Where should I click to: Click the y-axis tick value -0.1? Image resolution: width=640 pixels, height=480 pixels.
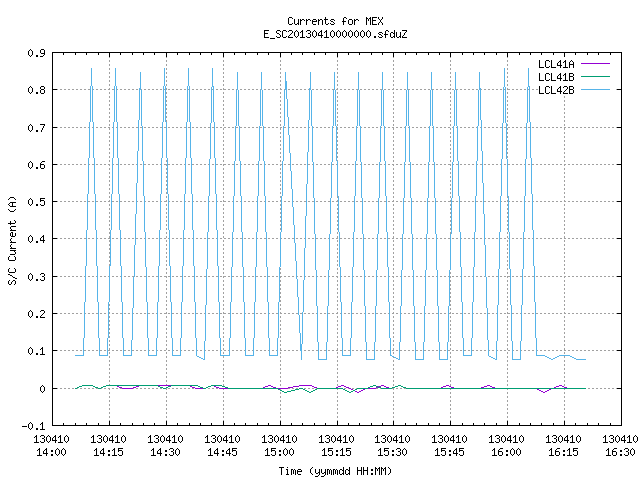(33, 426)
